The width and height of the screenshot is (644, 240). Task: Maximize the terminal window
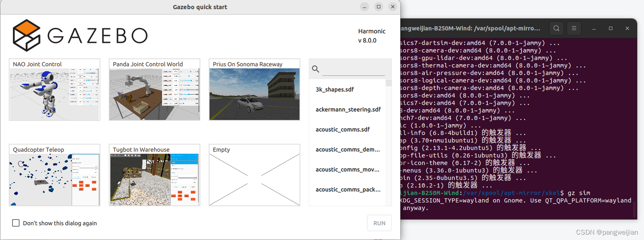(611, 28)
